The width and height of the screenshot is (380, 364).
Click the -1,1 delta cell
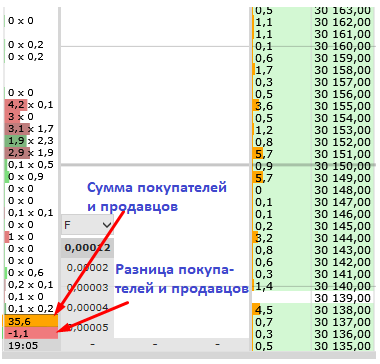(x=30, y=333)
